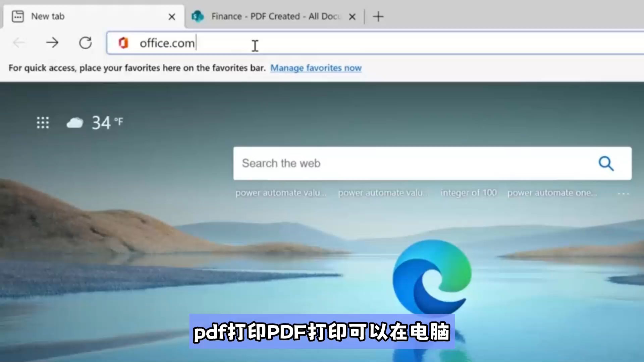644x362 pixels.
Task: Click the New tab label
Action: (47, 16)
